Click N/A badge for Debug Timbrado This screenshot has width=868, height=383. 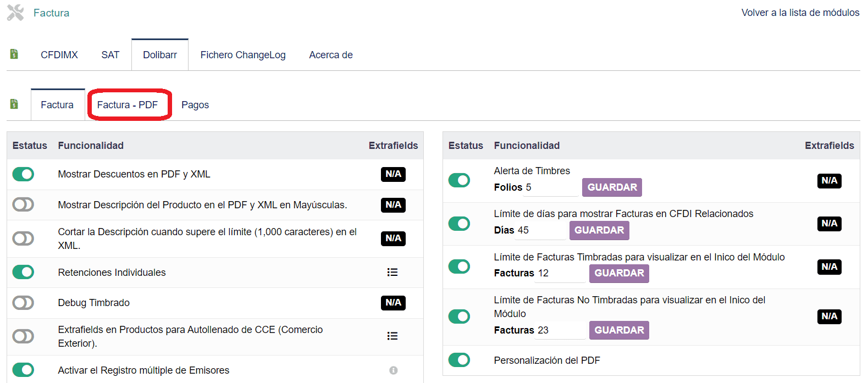[393, 303]
